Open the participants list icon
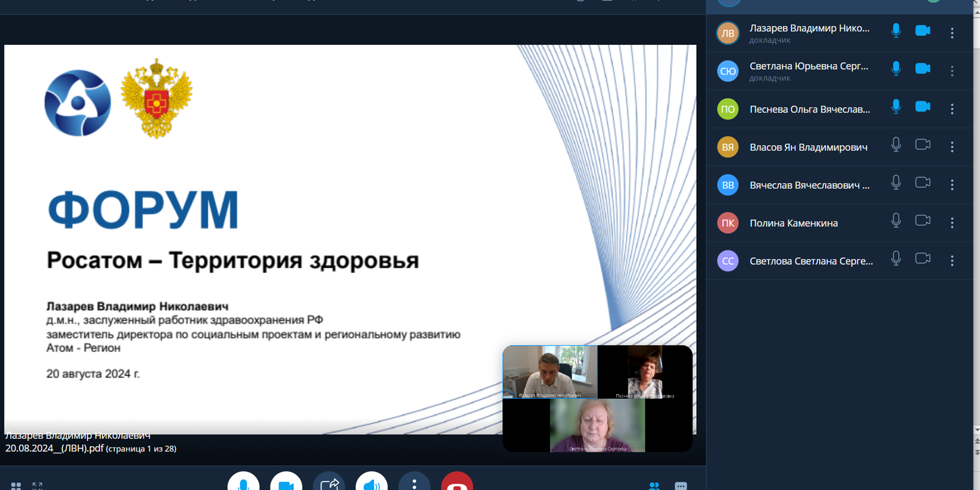 pos(654,485)
